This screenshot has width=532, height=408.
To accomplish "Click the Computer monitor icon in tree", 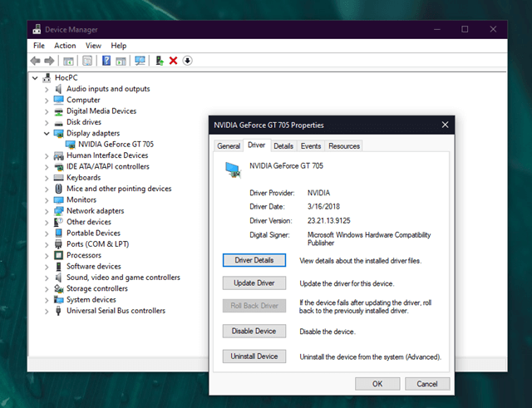I will [x=58, y=100].
